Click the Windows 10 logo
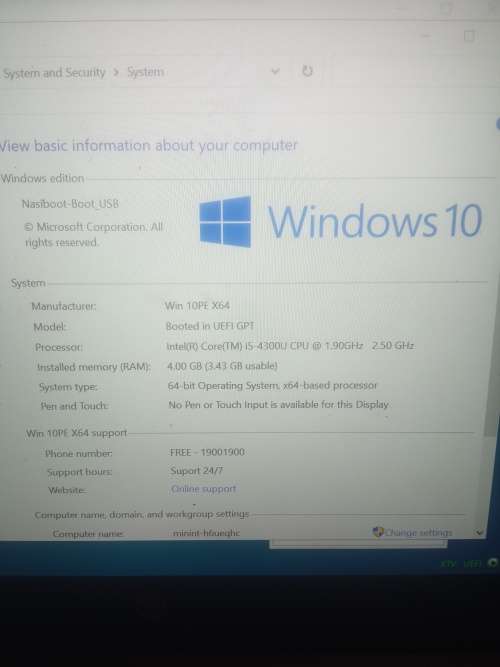The width and height of the screenshot is (500, 667). 340,221
